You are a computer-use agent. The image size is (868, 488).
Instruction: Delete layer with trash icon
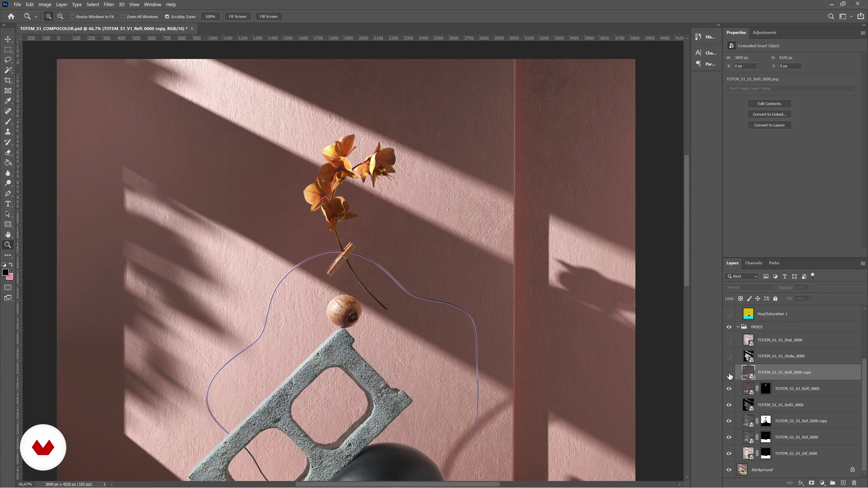(x=854, y=483)
